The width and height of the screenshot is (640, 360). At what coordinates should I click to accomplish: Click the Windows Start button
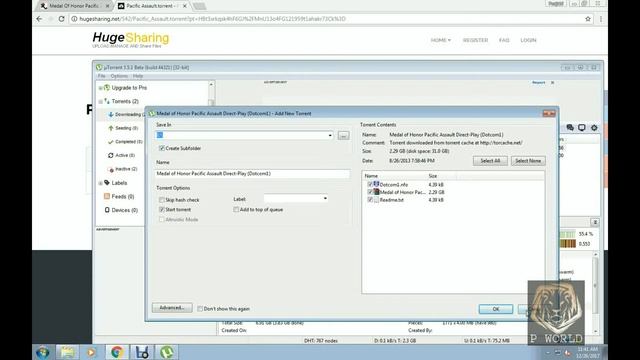43,352
